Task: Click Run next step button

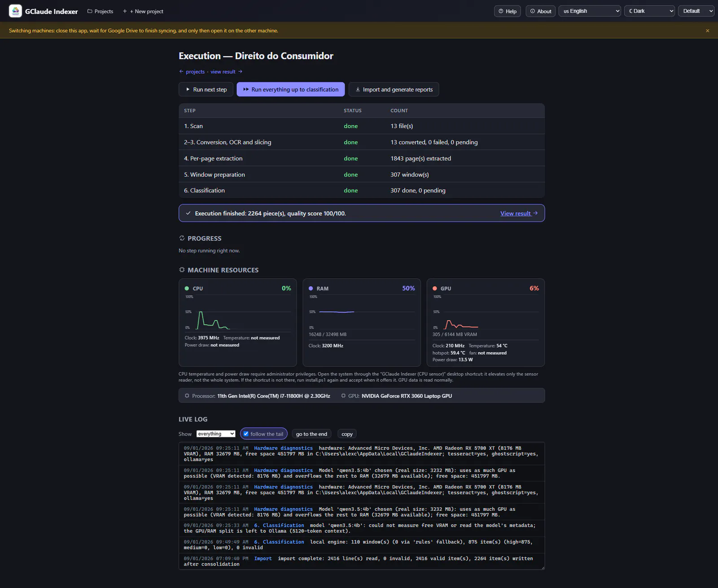Action: (206, 89)
